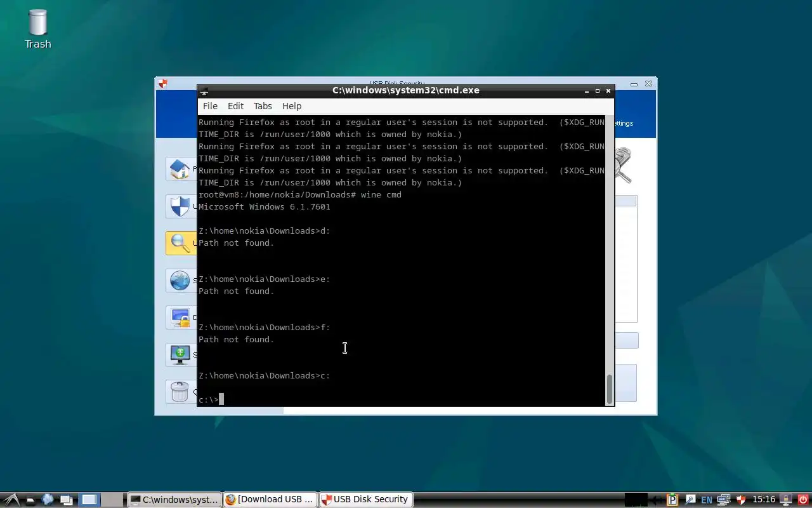Click the house icon in USB Disk Security sidebar
Image resolution: width=812 pixels, height=508 pixels.
[180, 170]
